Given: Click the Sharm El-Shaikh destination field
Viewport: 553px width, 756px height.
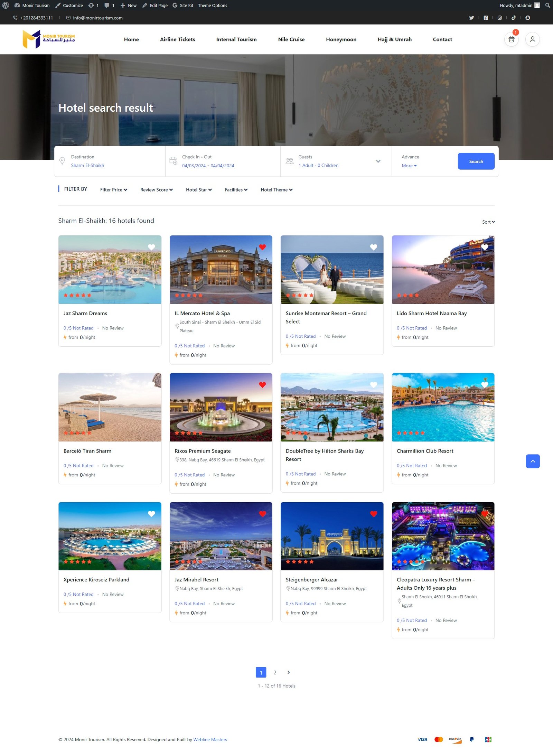Looking at the screenshot, I should 110,161.
